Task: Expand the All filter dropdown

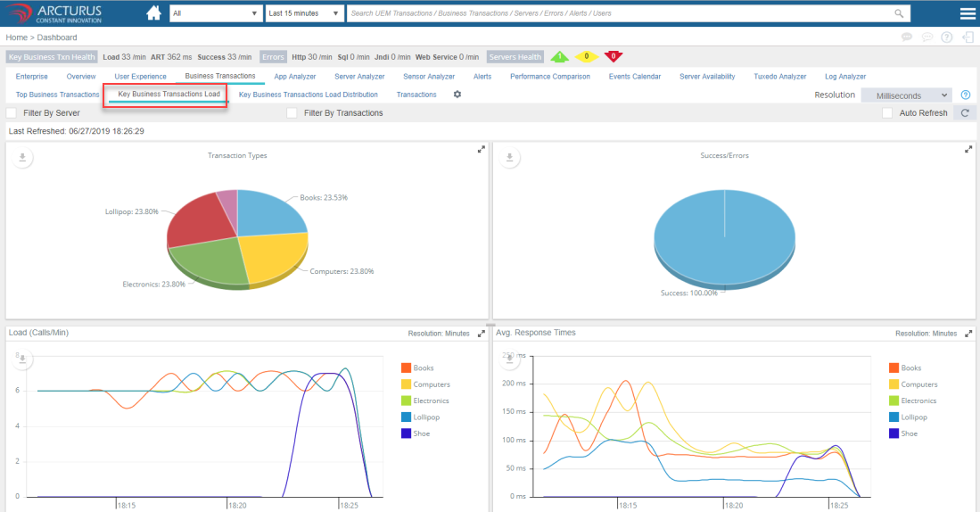Action: pyautogui.click(x=214, y=13)
